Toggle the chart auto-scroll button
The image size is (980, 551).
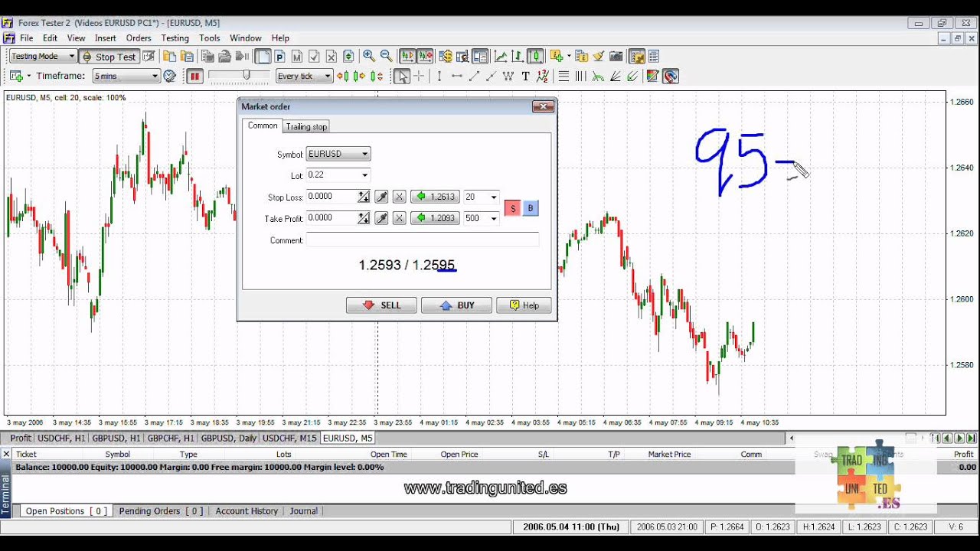click(x=407, y=56)
